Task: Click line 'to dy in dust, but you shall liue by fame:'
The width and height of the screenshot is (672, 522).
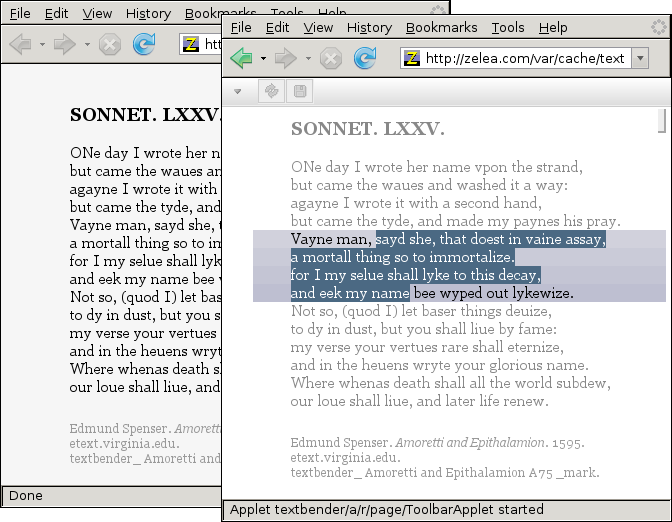Action: (424, 329)
